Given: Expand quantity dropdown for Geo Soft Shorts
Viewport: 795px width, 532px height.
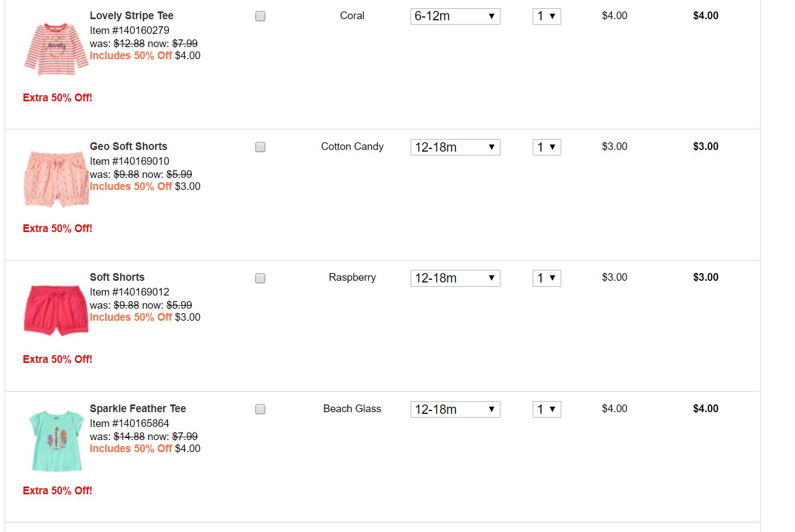Looking at the screenshot, I should click(x=546, y=147).
